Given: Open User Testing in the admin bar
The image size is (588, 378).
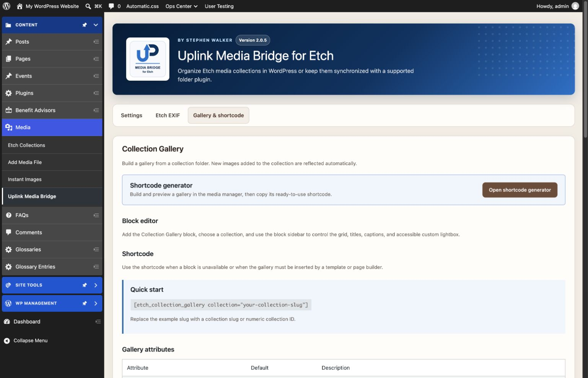Looking at the screenshot, I should 219,6.
